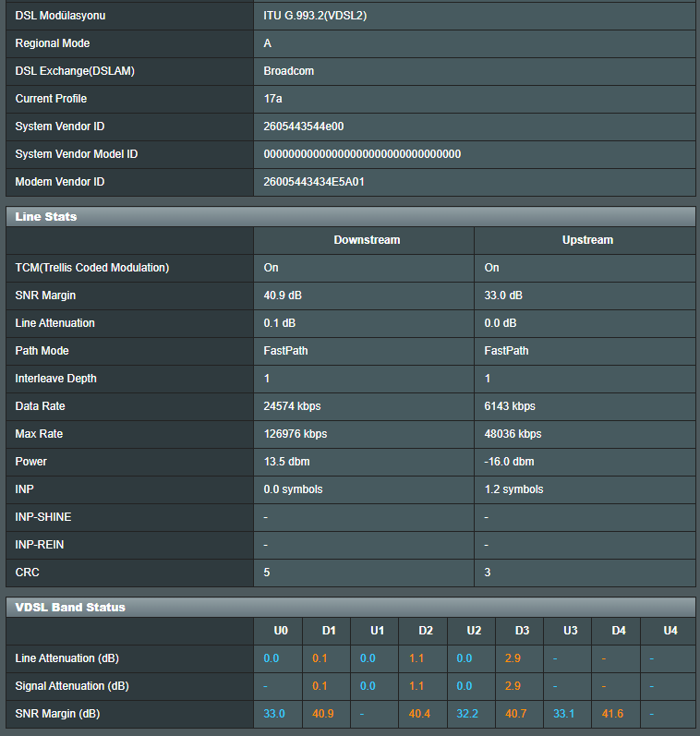Click the upstream Data Rate 6143 kbps
The width and height of the screenshot is (700, 736).
[510, 406]
